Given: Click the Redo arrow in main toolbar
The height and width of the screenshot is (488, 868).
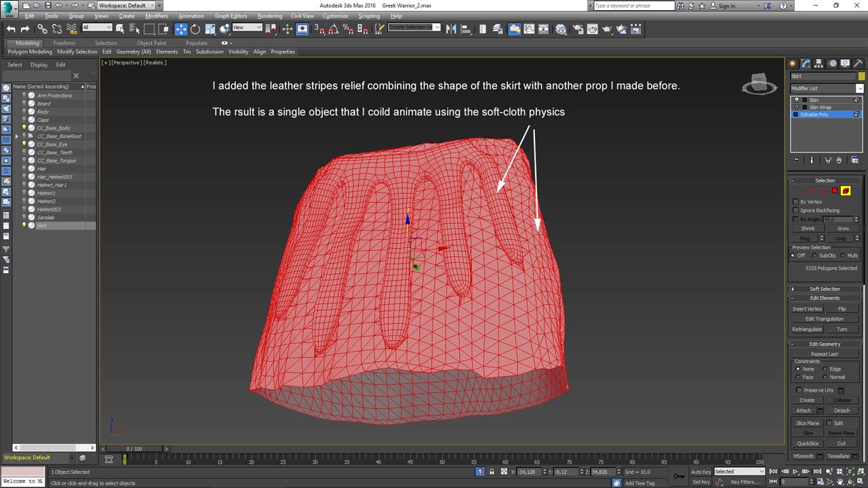Looking at the screenshot, I should pyautogui.click(x=25, y=29).
